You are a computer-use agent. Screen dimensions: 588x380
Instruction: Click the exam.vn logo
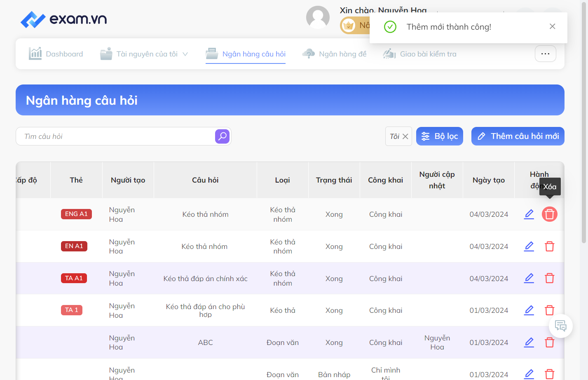pyautogui.click(x=64, y=19)
